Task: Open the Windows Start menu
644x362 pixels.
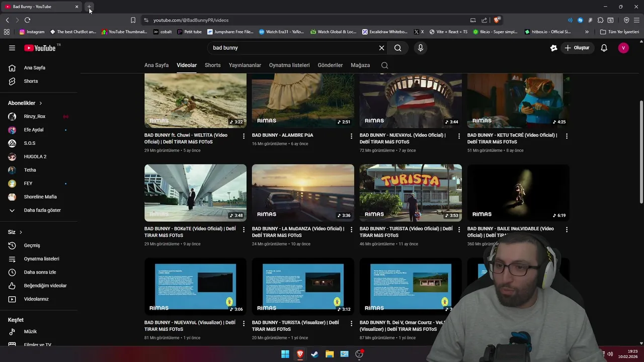Action: (x=285, y=354)
